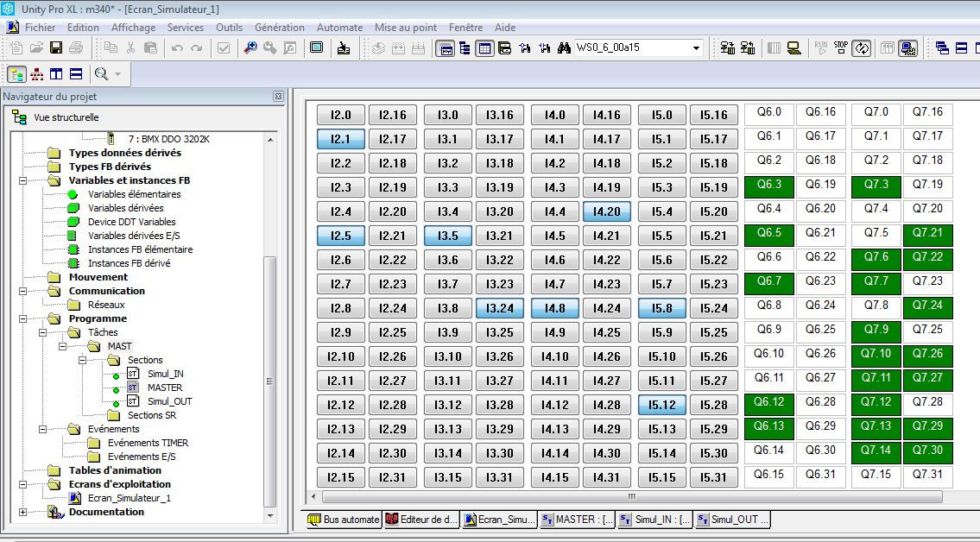
Task: Click the STOP automate toolbar icon
Action: coord(841,48)
